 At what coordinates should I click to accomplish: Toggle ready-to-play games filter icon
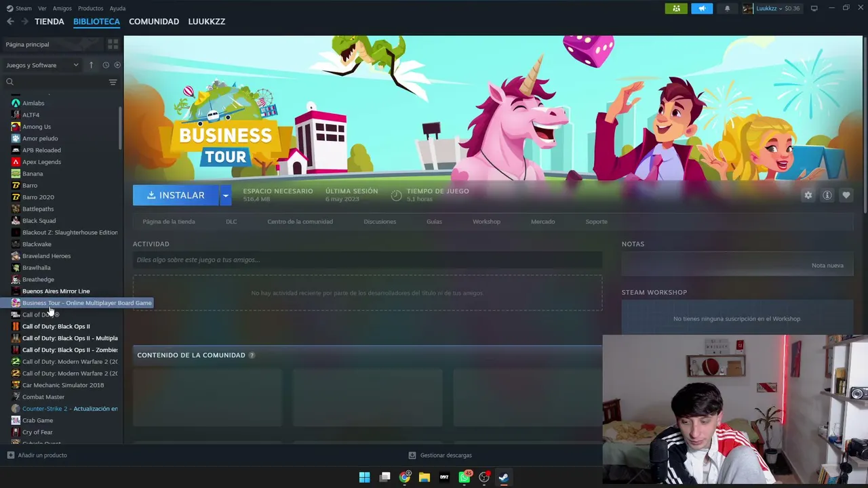[117, 65]
